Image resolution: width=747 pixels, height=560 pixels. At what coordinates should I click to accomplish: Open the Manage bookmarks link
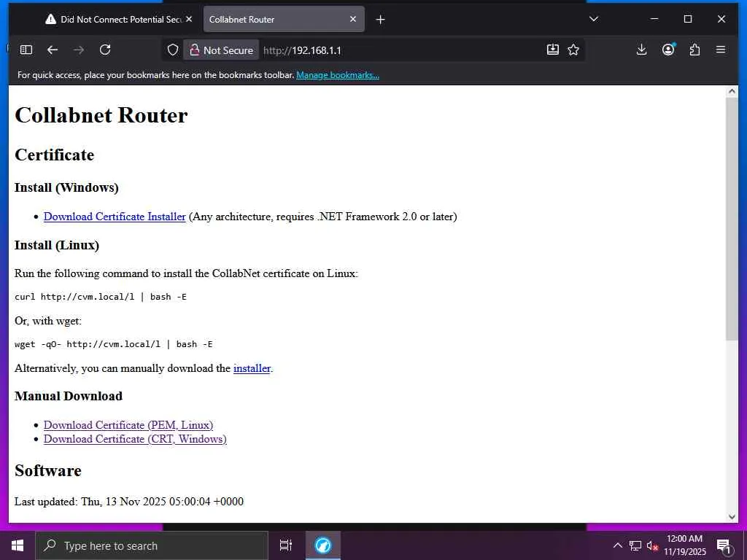pyautogui.click(x=338, y=75)
